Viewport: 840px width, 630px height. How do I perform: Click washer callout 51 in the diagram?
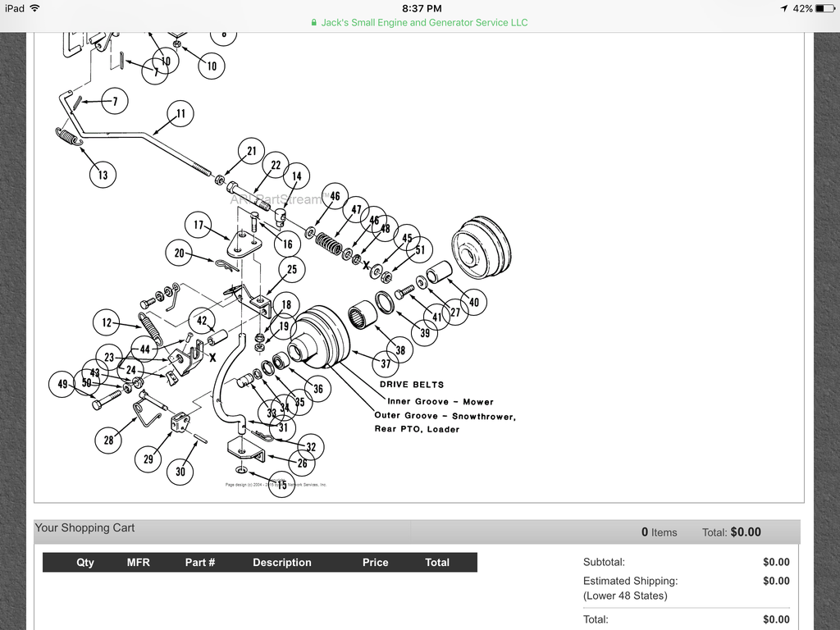(419, 249)
